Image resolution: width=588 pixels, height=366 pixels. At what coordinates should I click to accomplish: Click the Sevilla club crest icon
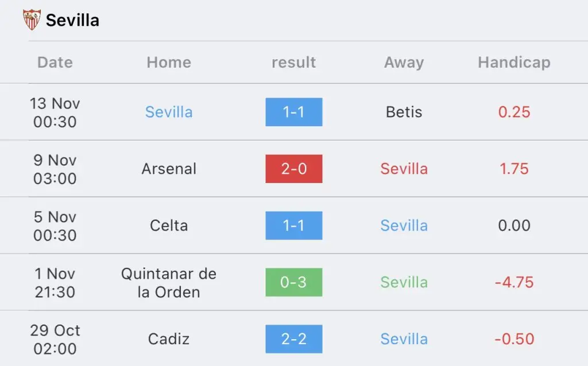(32, 20)
